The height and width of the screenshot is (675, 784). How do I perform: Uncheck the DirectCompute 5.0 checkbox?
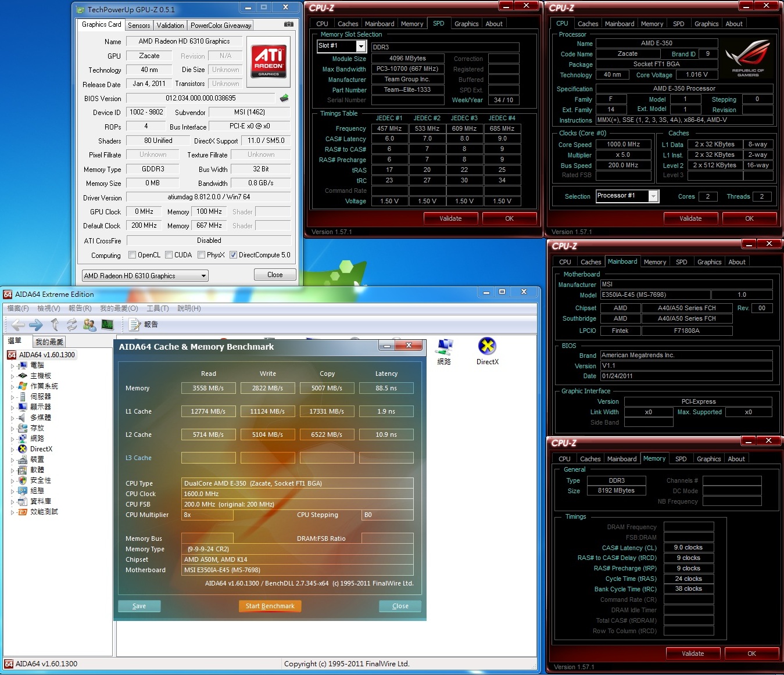tap(233, 254)
